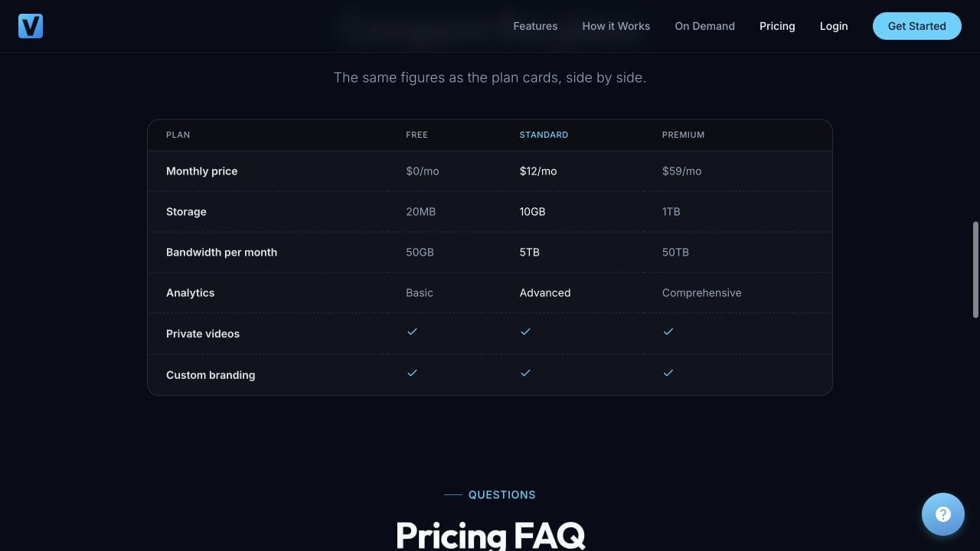The image size is (980, 551).
Task: Click the 1TB storage cell
Action: coord(671,212)
